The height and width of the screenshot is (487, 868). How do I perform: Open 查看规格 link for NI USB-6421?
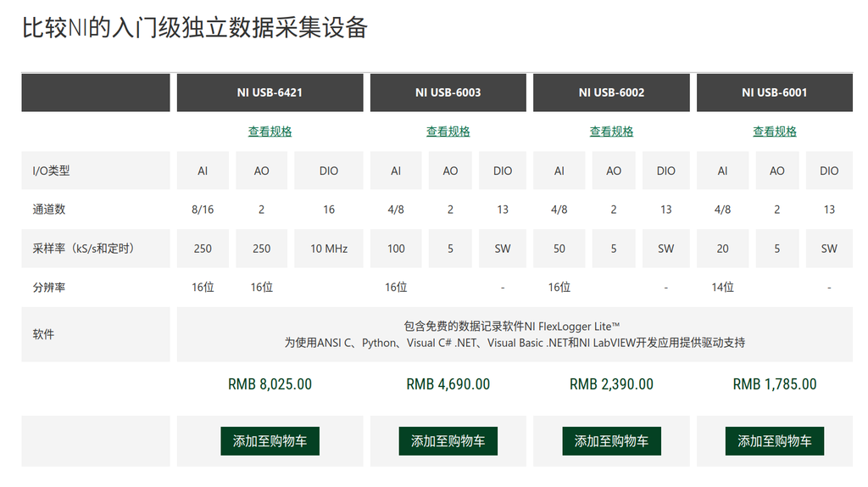[270, 132]
